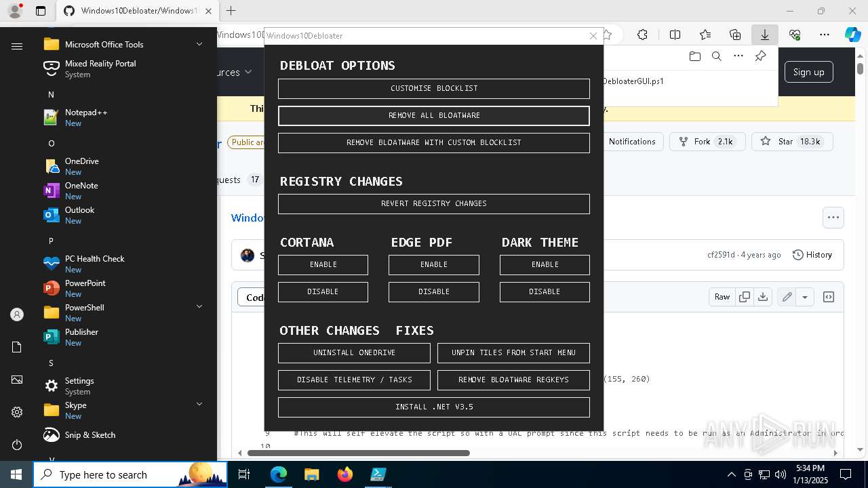
Task: Open symbols panel icon
Action: pos(828,297)
